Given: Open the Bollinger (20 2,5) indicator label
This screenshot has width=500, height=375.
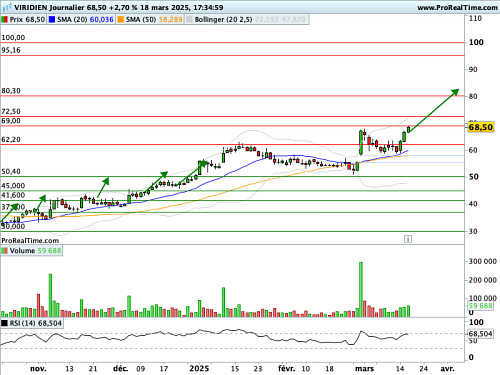Looking at the screenshot, I should (x=223, y=20).
